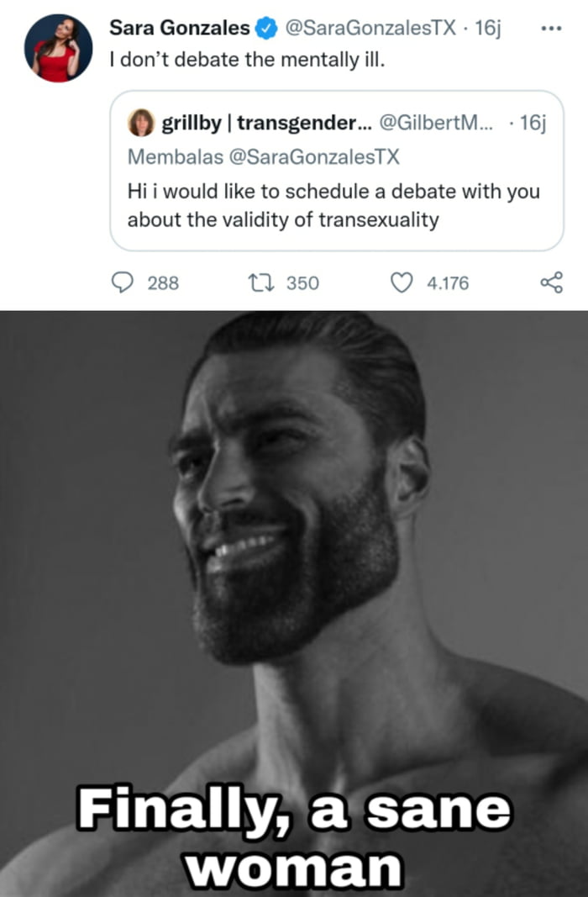Click the 350 retweets count
Image resolution: width=588 pixels, height=897 pixels.
303,284
